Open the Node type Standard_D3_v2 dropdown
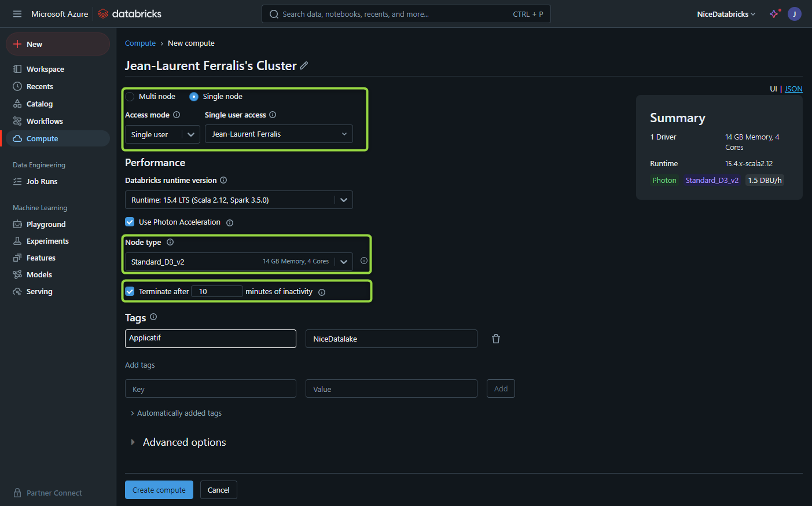Screen dimensions: 812x506 point(239,262)
